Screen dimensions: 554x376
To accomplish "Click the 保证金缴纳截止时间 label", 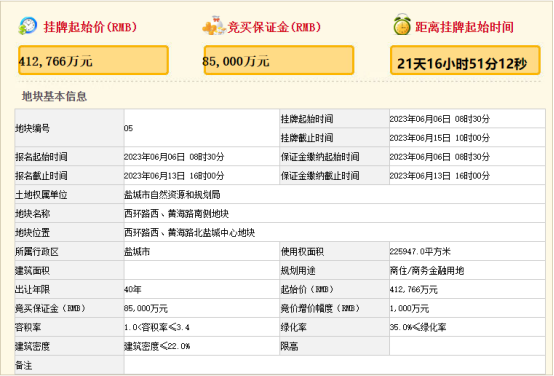I will pos(320,176).
